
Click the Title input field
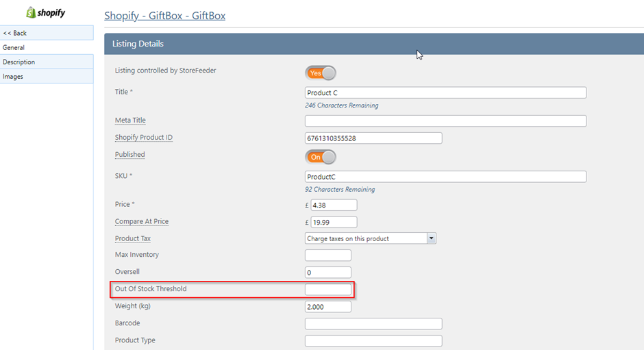pyautogui.click(x=445, y=92)
